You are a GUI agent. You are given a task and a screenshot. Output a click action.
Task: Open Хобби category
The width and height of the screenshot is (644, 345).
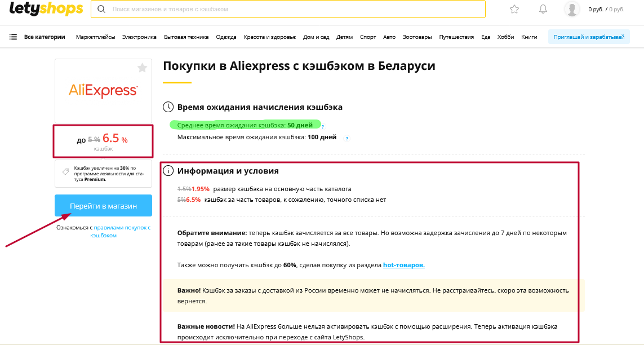pos(505,37)
